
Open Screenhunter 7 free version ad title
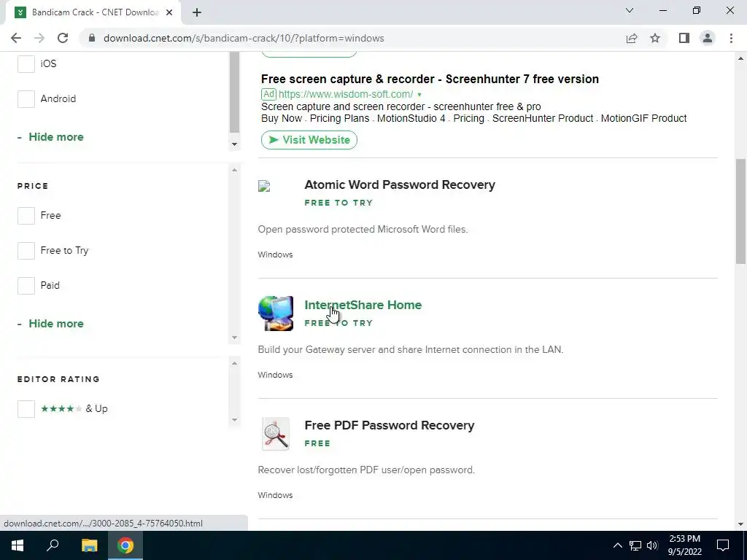[430, 79]
